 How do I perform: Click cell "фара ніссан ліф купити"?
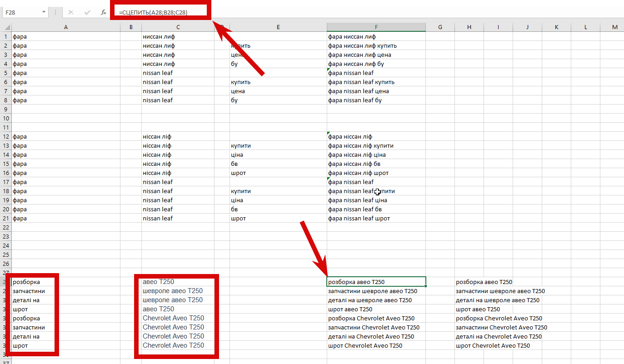(376, 145)
